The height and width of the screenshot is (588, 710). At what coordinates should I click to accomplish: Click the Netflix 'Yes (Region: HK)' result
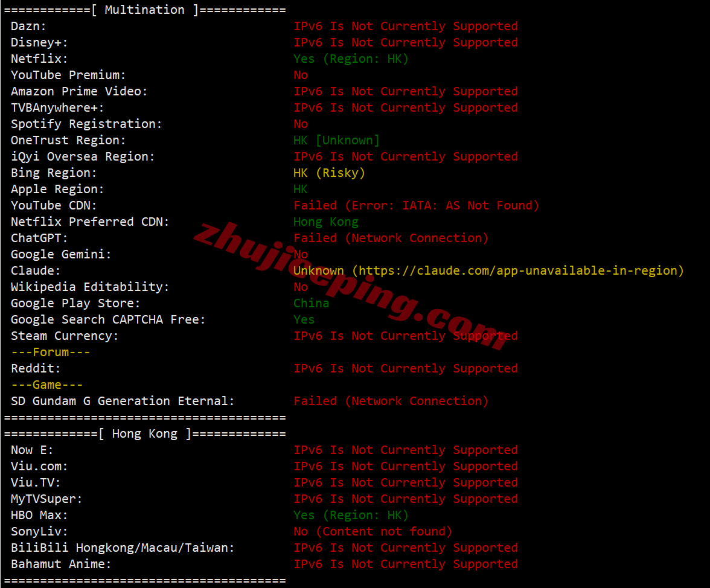pos(351,59)
